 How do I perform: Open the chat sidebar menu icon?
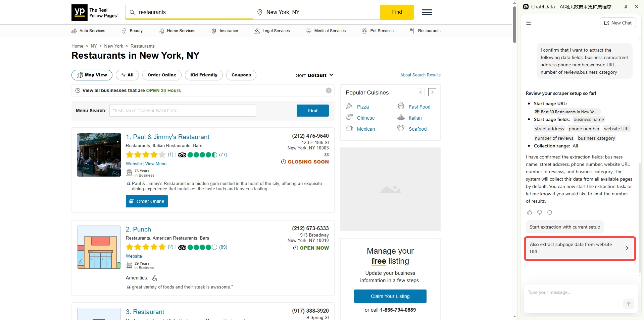click(529, 23)
